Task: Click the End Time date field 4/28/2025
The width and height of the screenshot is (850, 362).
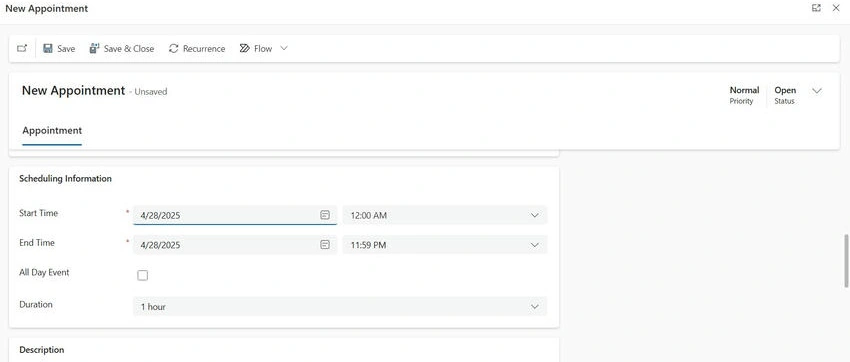Action: [235, 245]
